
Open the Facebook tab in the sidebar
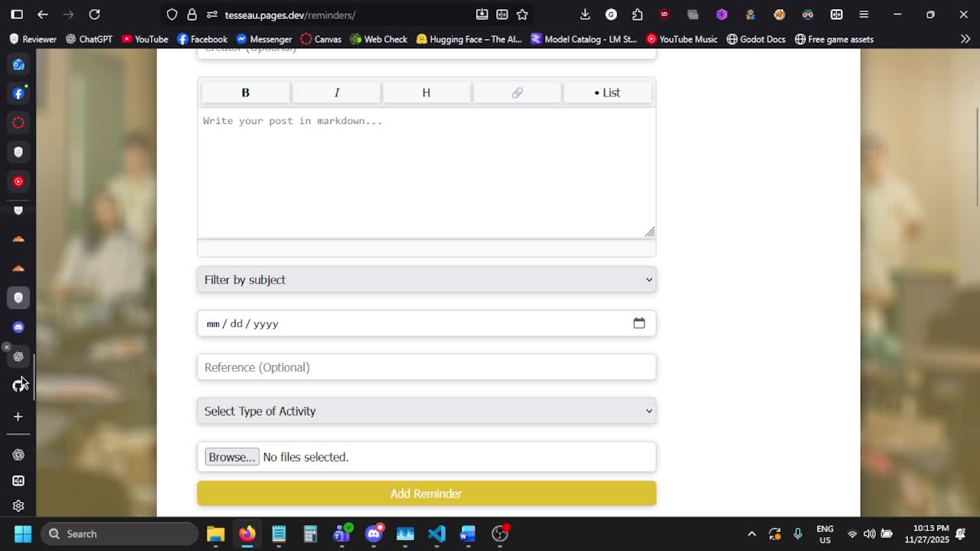point(18,93)
